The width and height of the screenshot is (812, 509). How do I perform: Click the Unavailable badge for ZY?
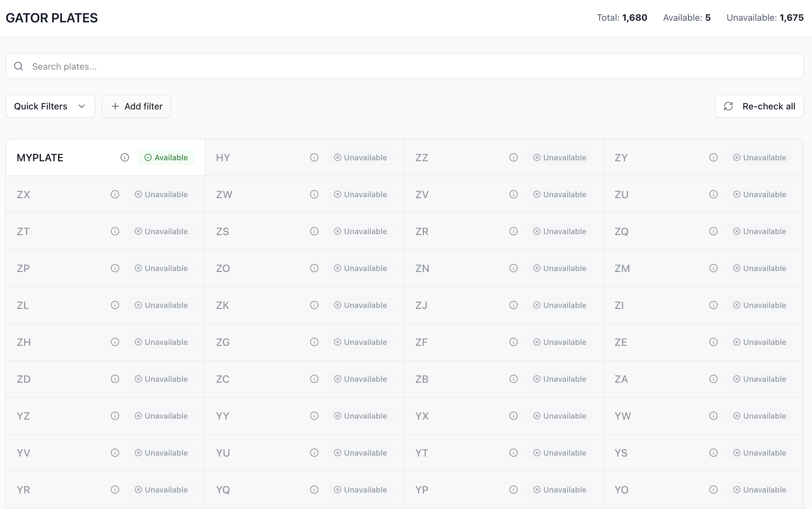pyautogui.click(x=760, y=158)
